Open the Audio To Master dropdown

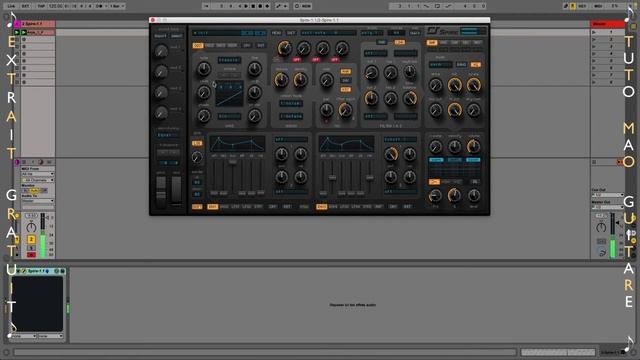coord(38,200)
